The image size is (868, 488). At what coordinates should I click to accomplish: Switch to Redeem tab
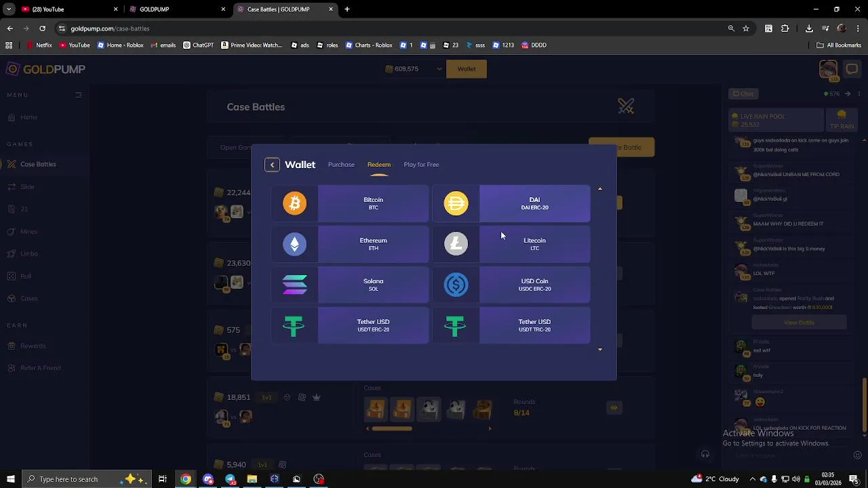pyautogui.click(x=379, y=165)
